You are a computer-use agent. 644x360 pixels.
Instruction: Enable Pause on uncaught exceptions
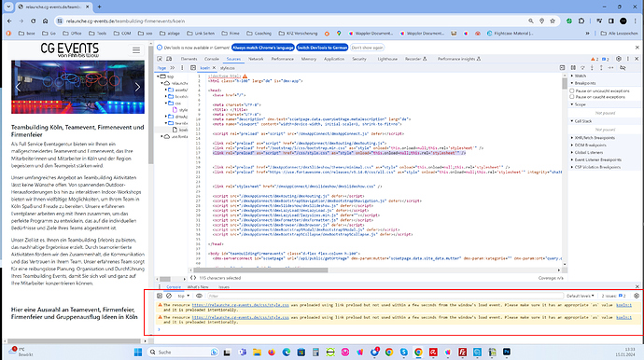[572, 90]
